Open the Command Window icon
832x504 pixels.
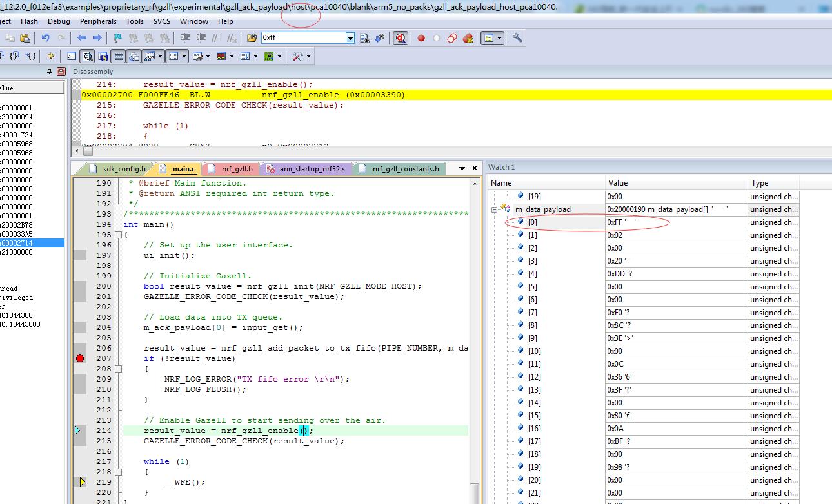[72, 56]
